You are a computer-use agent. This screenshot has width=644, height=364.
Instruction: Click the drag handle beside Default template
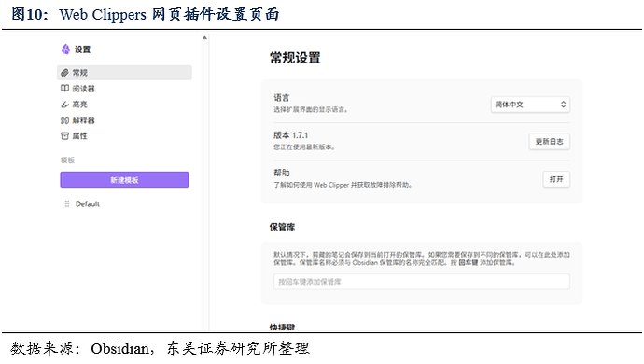tap(67, 203)
